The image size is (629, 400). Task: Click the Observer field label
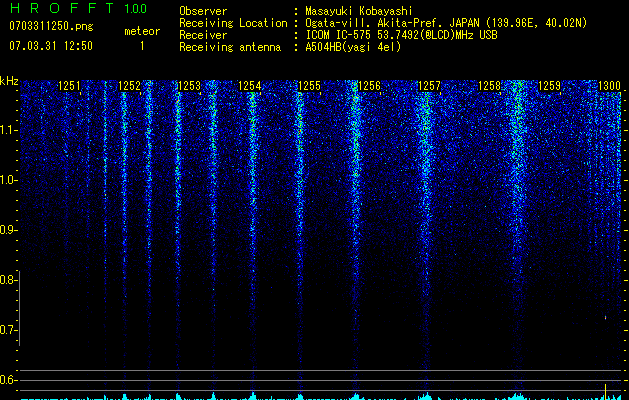[x=203, y=11]
